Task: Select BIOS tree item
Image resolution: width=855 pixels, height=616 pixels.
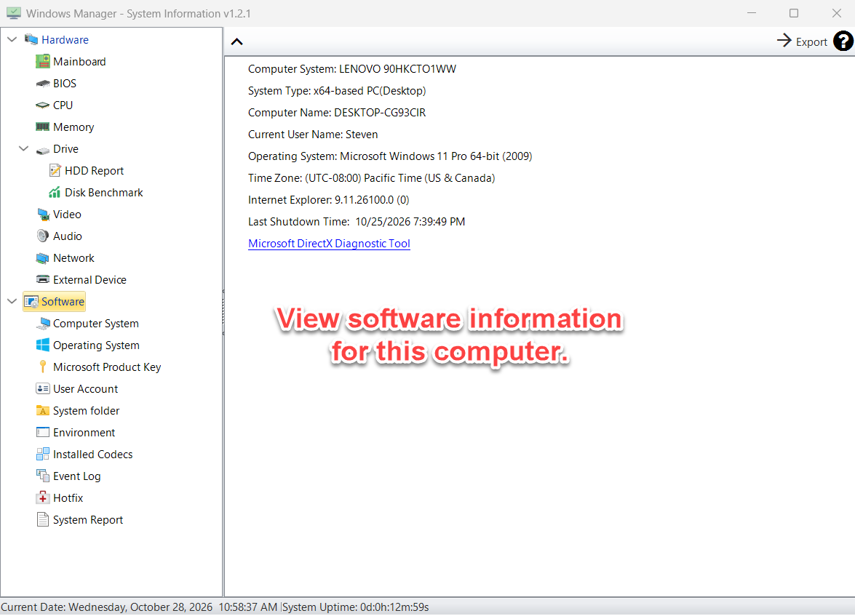Action: click(65, 84)
